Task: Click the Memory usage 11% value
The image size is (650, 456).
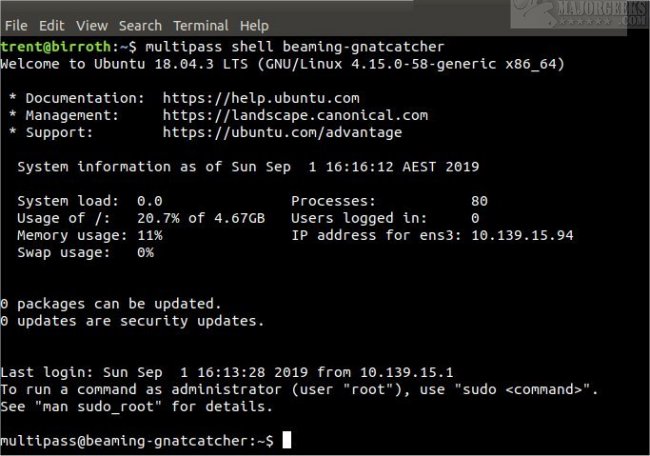Action: pyautogui.click(x=150, y=235)
